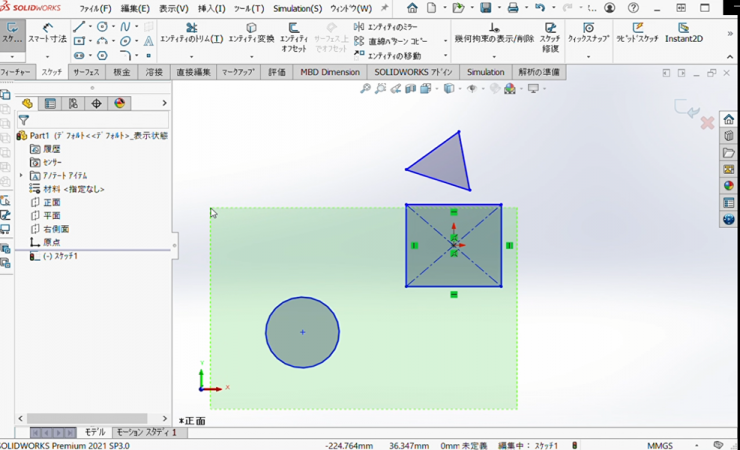Cancel sketch with the red X icon

(707, 123)
